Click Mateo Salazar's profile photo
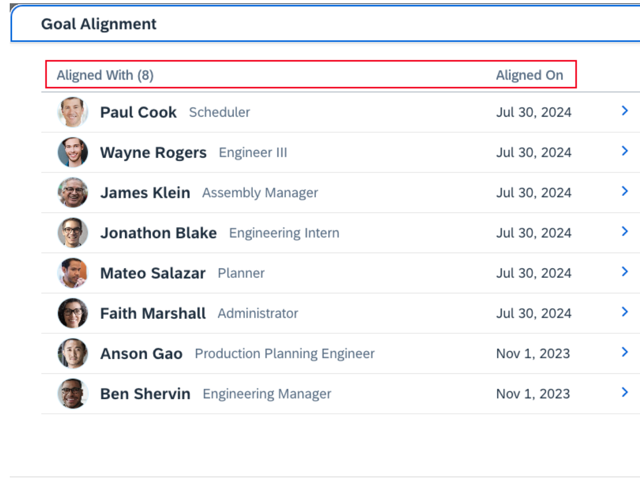Image resolution: width=640 pixels, height=480 pixels. point(73,273)
